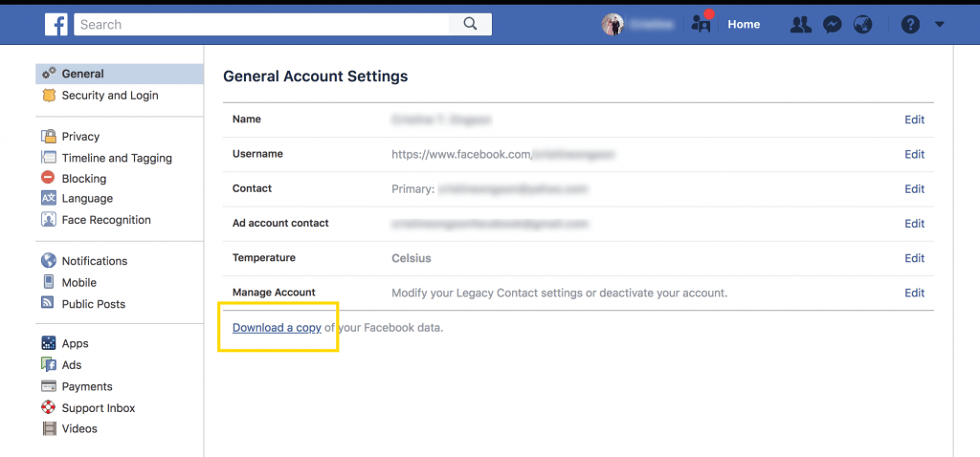Open the Find Friends icon with red badge
This screenshot has height=457, width=980.
click(702, 24)
